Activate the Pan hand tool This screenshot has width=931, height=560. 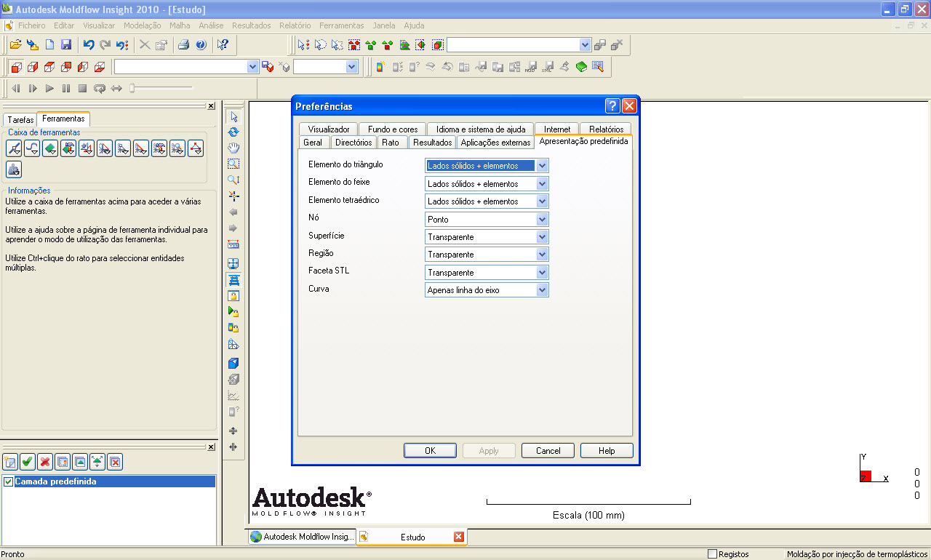click(x=233, y=148)
